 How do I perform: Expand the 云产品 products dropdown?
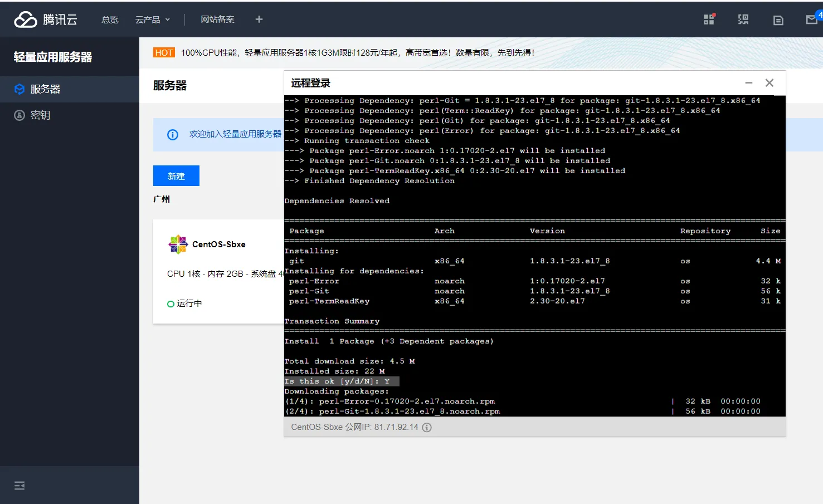(152, 19)
